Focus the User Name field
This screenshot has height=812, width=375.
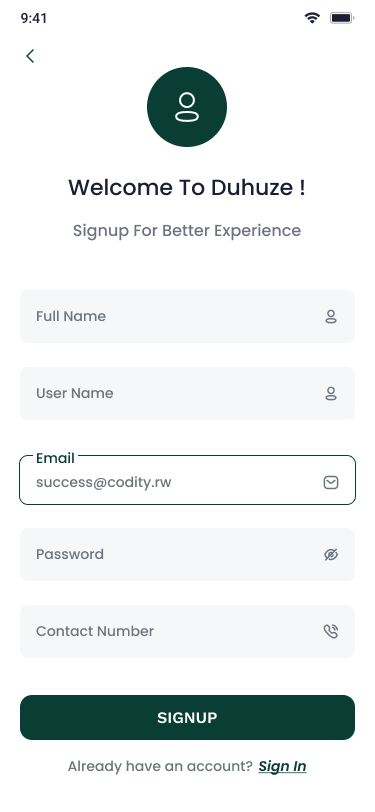point(188,394)
